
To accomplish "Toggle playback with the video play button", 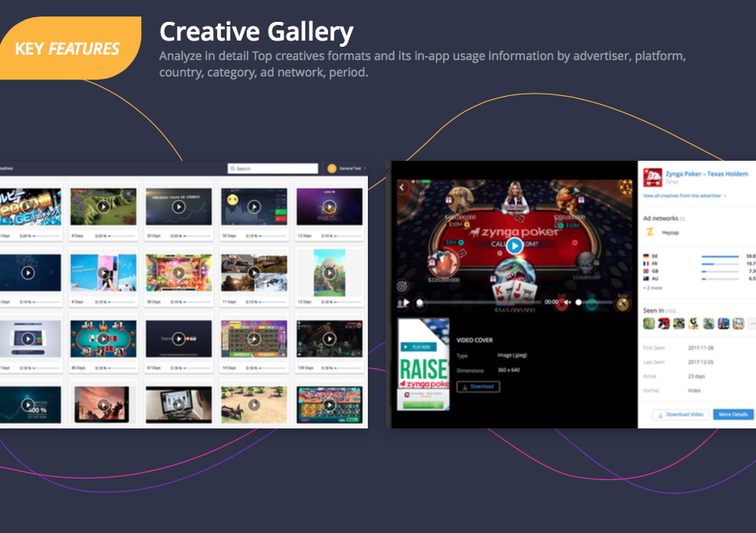I will pyautogui.click(x=514, y=247).
